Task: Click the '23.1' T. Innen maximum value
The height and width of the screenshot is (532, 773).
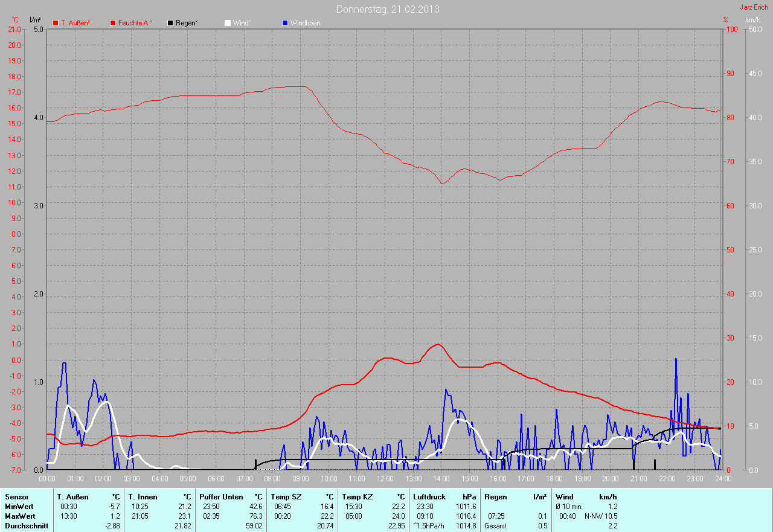Action: point(185,516)
